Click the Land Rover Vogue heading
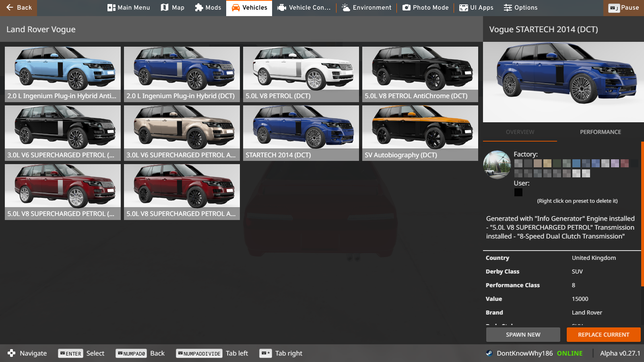 coord(41,29)
